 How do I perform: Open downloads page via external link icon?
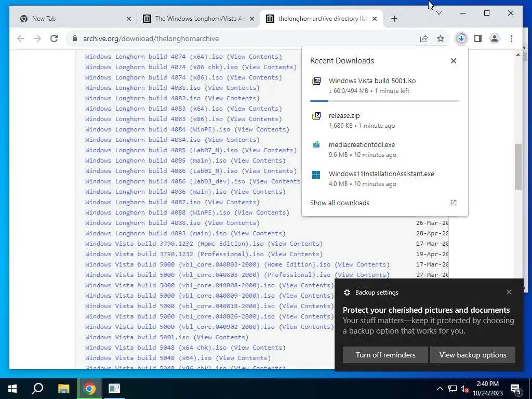(x=453, y=203)
